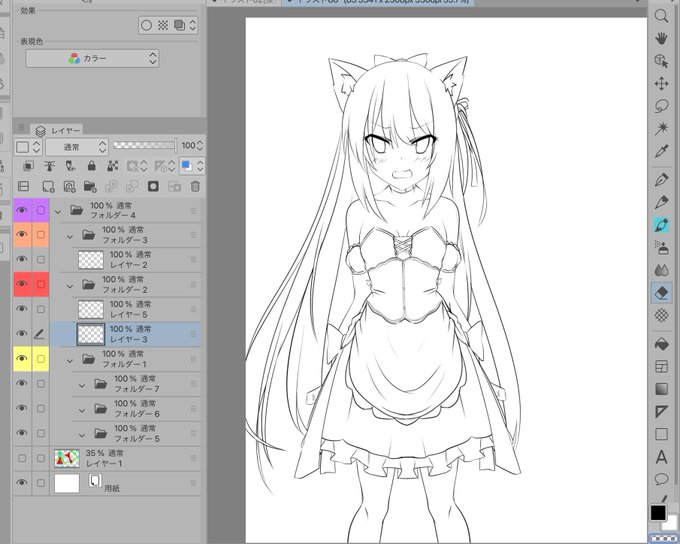Toggle Lock Transparent Pixels icon
This screenshot has width=680, height=544.
[112, 166]
